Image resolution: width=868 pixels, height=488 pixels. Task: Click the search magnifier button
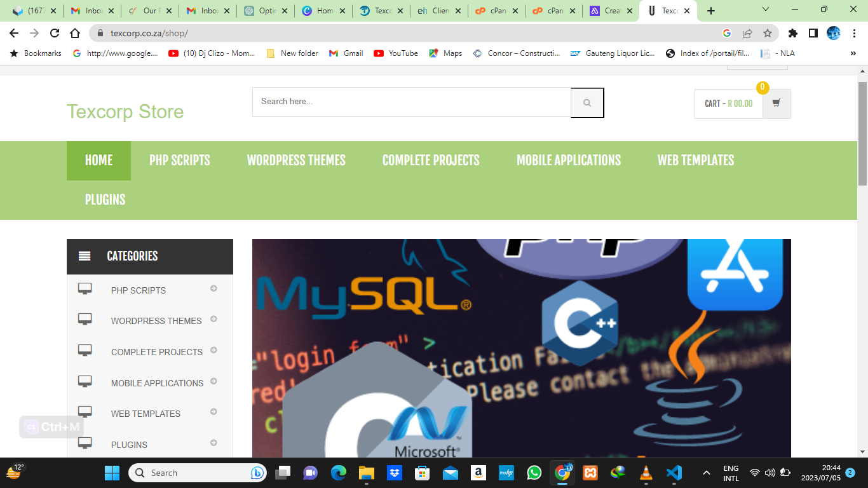pos(587,103)
